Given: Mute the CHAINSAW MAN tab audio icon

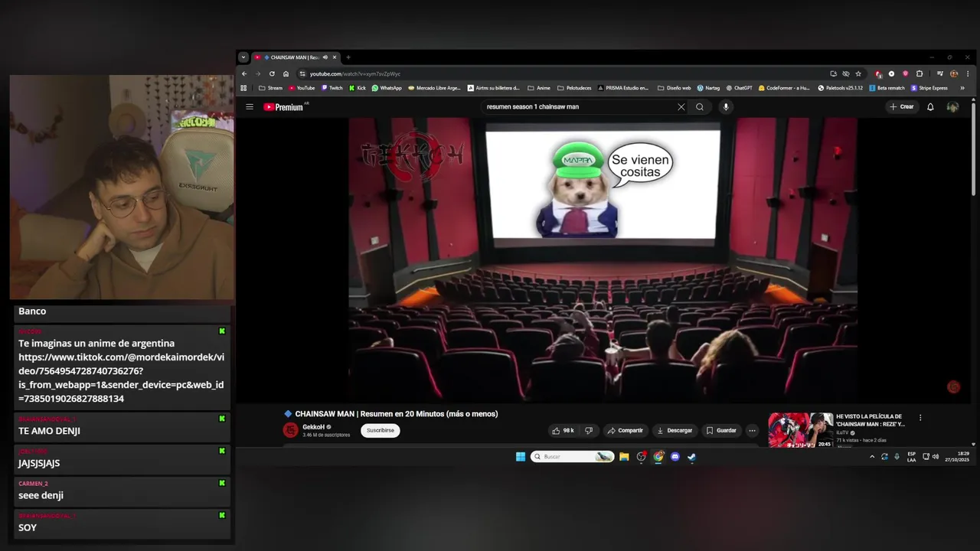Looking at the screenshot, I should [325, 57].
